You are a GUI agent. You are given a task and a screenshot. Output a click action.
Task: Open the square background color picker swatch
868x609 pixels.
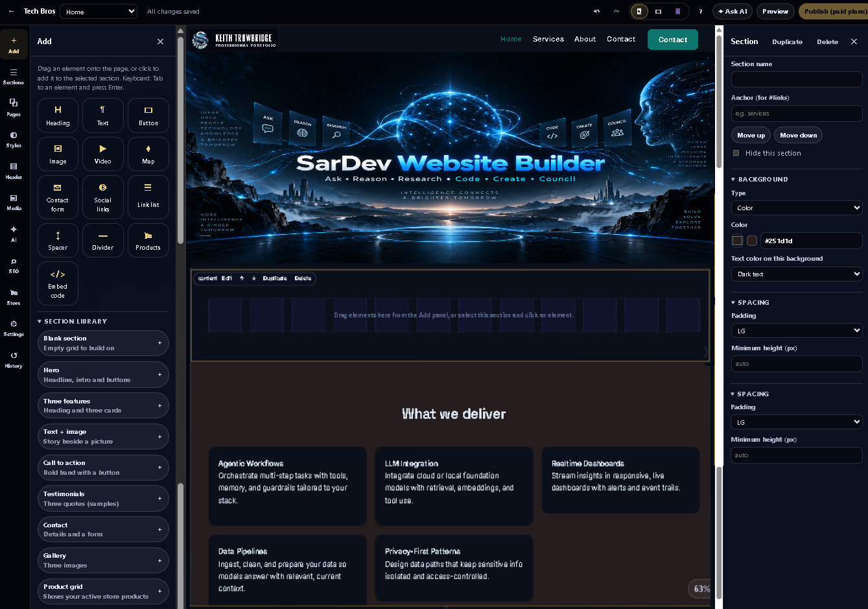(x=737, y=241)
